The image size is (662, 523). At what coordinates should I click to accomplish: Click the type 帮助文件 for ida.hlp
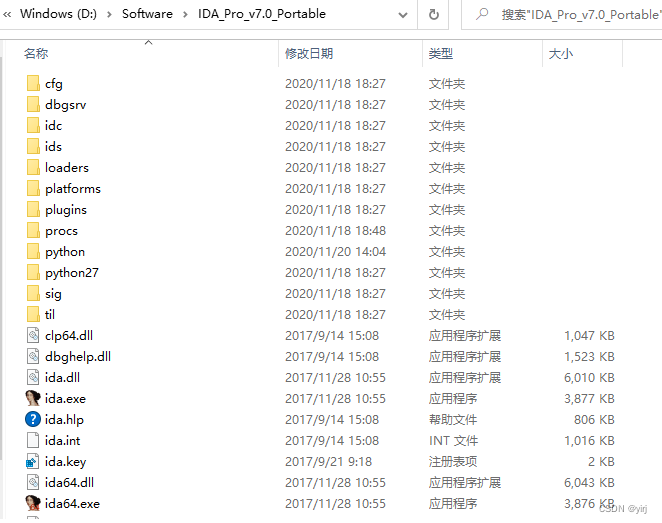coord(453,420)
